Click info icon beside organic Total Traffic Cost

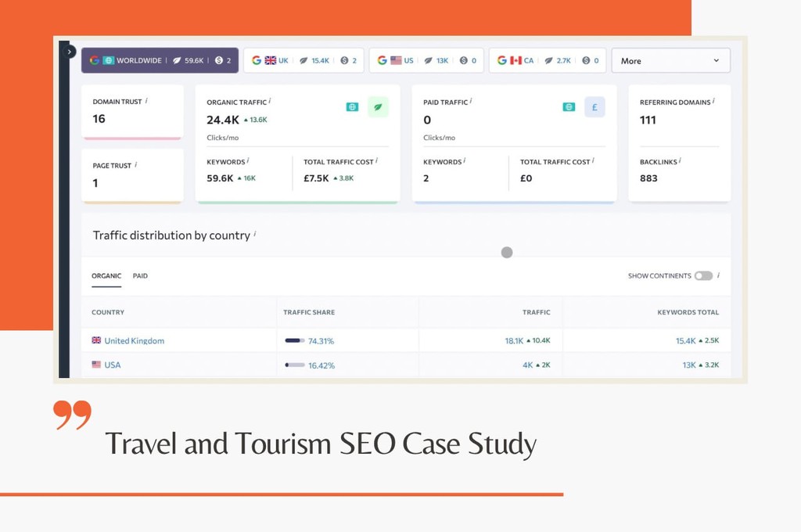pyautogui.click(x=377, y=160)
